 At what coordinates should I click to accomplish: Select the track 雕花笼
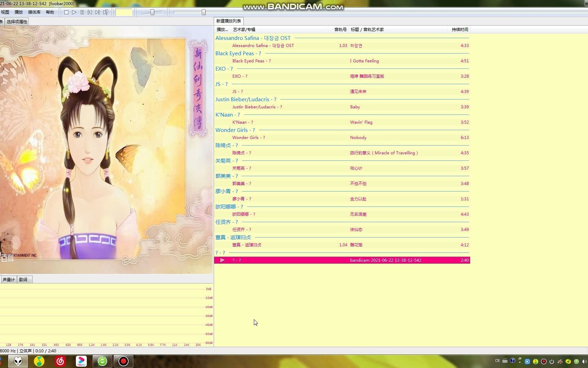click(x=342, y=245)
